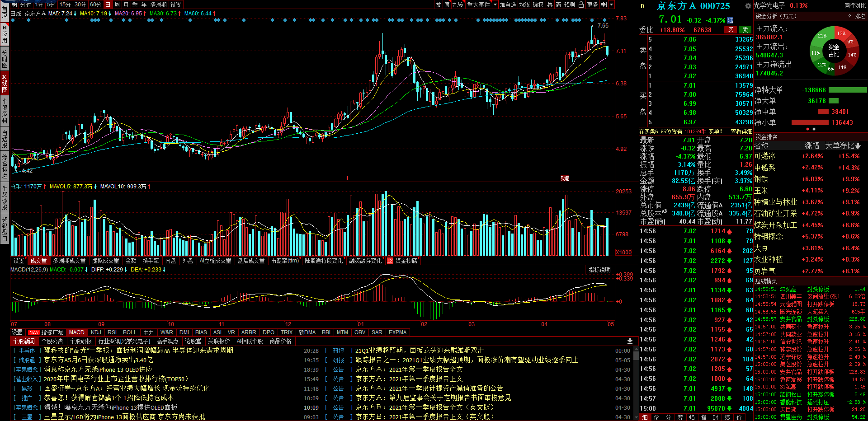Toggle 除权 ex-rights adjustment
Viewport: 868px width, 421px height.
pyautogui.click(x=538, y=5)
